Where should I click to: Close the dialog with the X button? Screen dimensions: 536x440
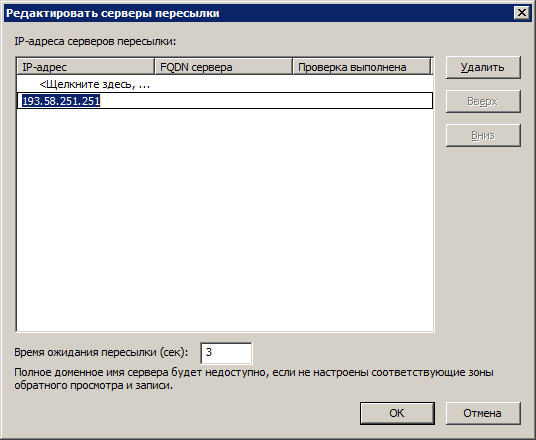click(x=522, y=13)
